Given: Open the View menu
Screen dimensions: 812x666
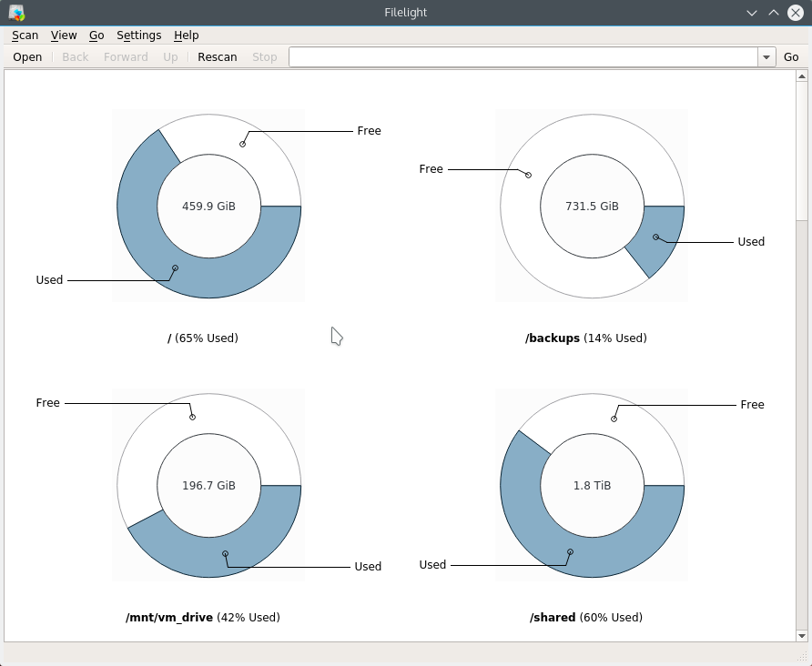Looking at the screenshot, I should tap(64, 35).
